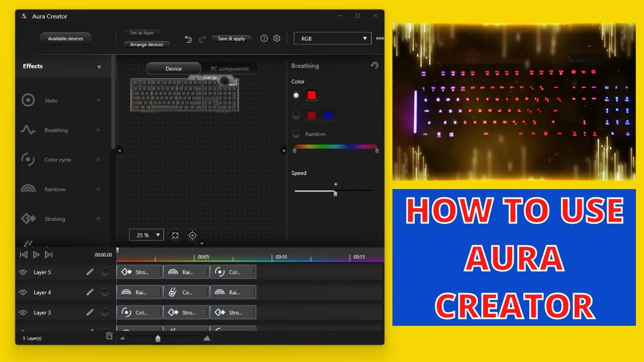This screenshot has height=362, width=644.
Task: Select Random color radio option
Action: click(296, 134)
